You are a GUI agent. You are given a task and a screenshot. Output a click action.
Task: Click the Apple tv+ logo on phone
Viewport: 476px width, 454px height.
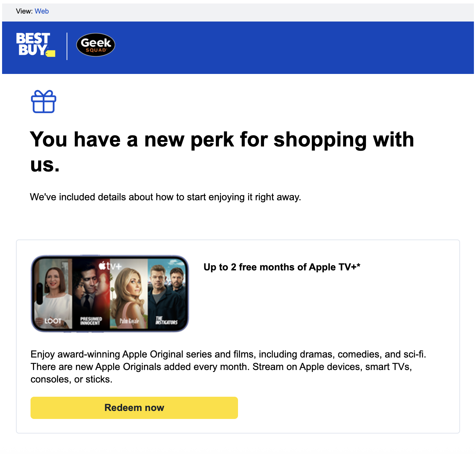[110, 266]
